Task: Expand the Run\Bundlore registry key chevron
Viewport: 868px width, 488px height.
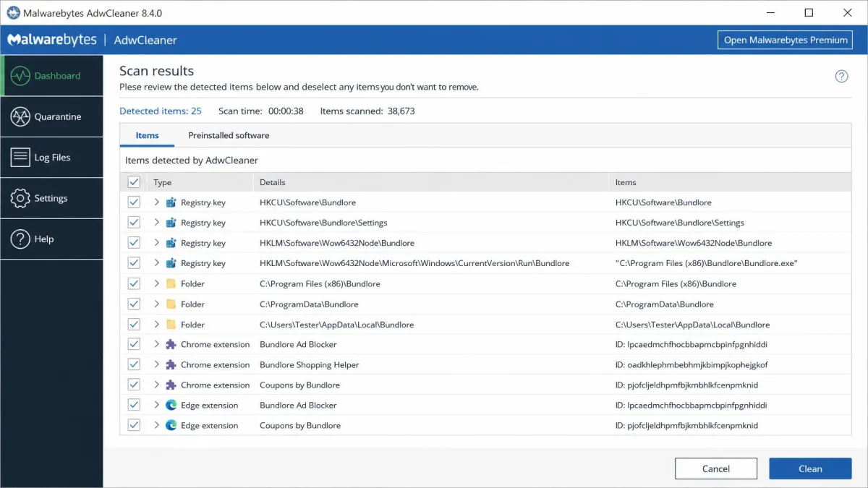Action: (157, 263)
